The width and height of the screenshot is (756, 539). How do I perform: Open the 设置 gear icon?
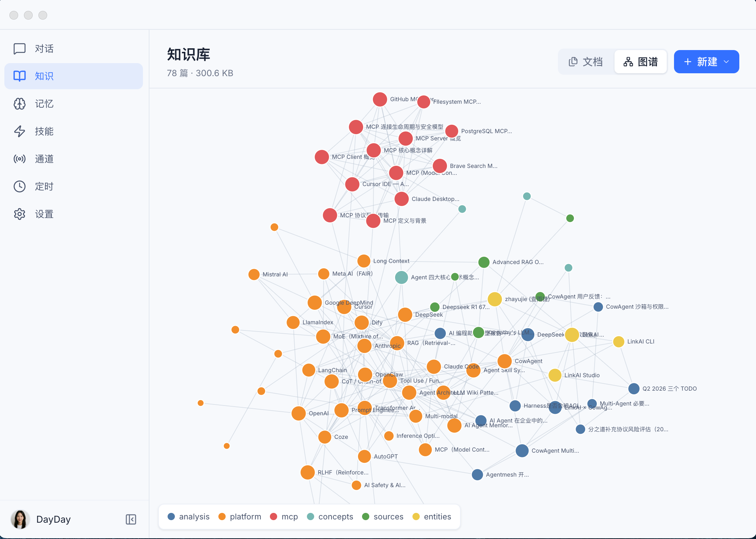(20, 214)
